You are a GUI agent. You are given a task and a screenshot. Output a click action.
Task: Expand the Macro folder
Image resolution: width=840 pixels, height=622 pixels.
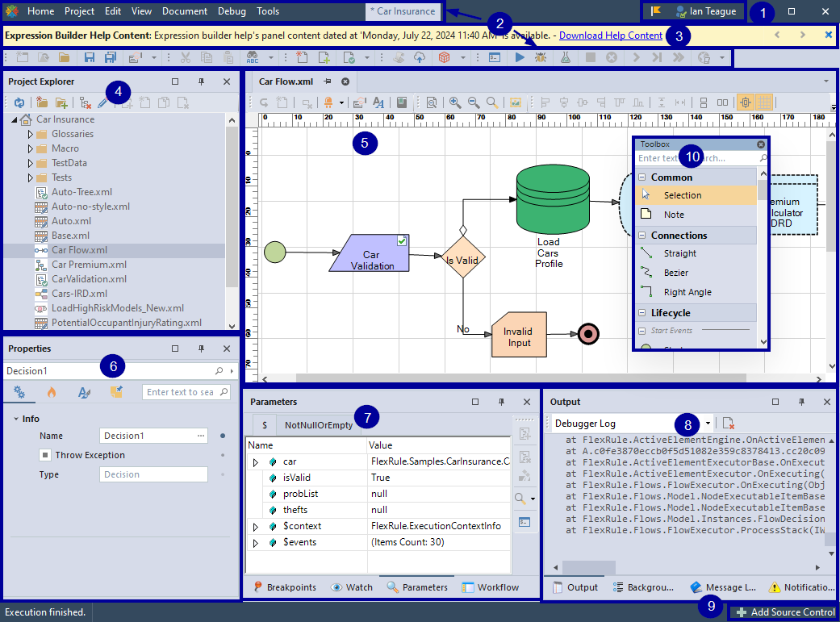[x=31, y=148]
